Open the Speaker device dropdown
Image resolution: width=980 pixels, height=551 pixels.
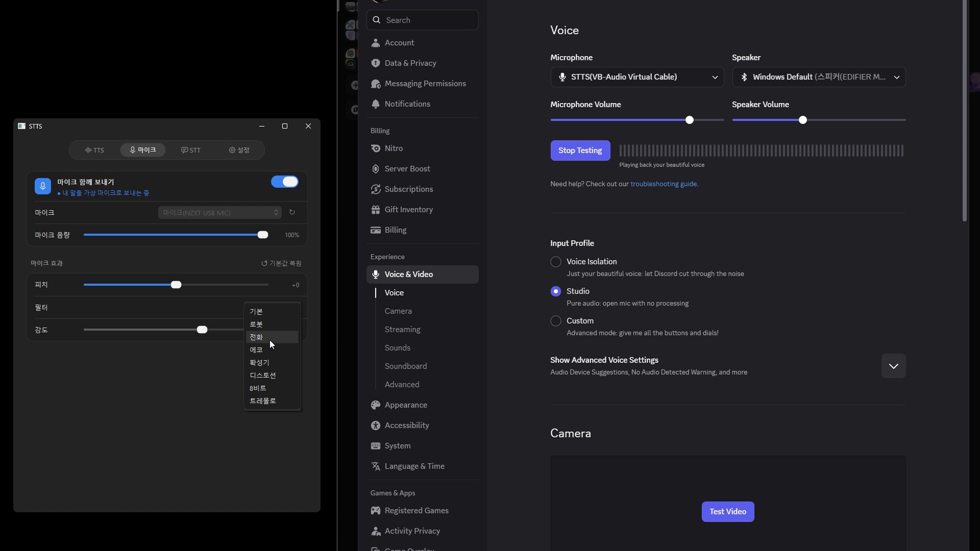click(819, 77)
